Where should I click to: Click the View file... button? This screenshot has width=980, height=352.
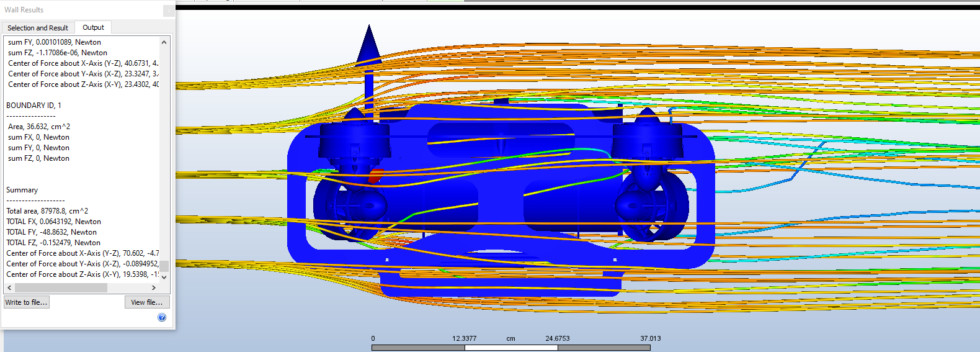(x=147, y=302)
